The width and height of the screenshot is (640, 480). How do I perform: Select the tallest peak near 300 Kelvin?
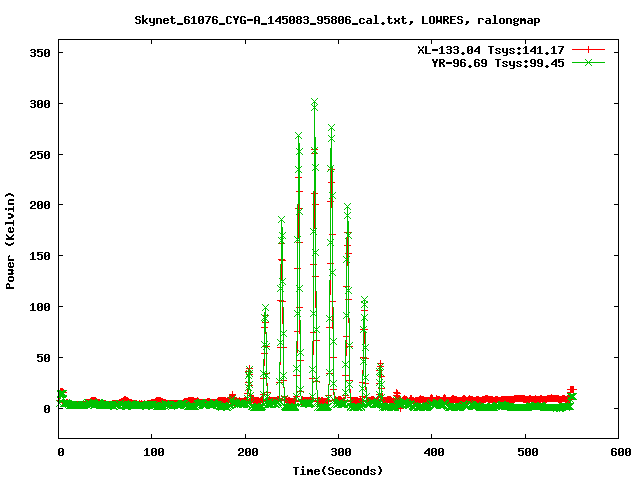pos(314,102)
